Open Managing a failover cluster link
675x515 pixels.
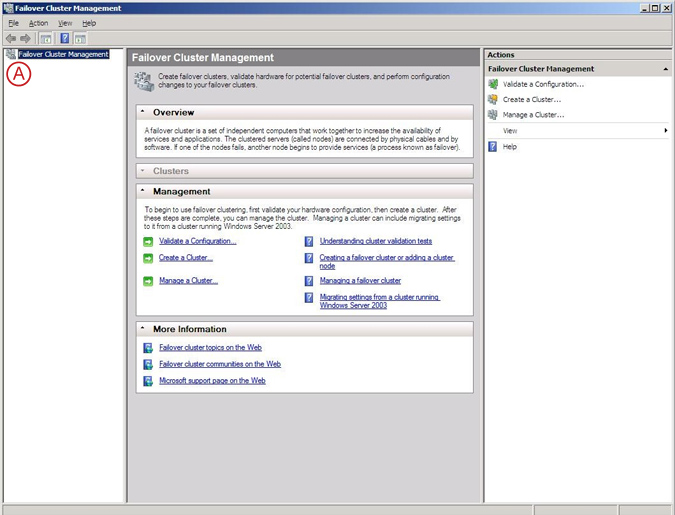(360, 281)
